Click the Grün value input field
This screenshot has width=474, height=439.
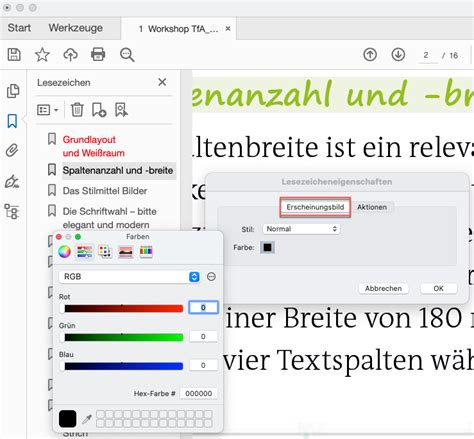[x=203, y=336]
